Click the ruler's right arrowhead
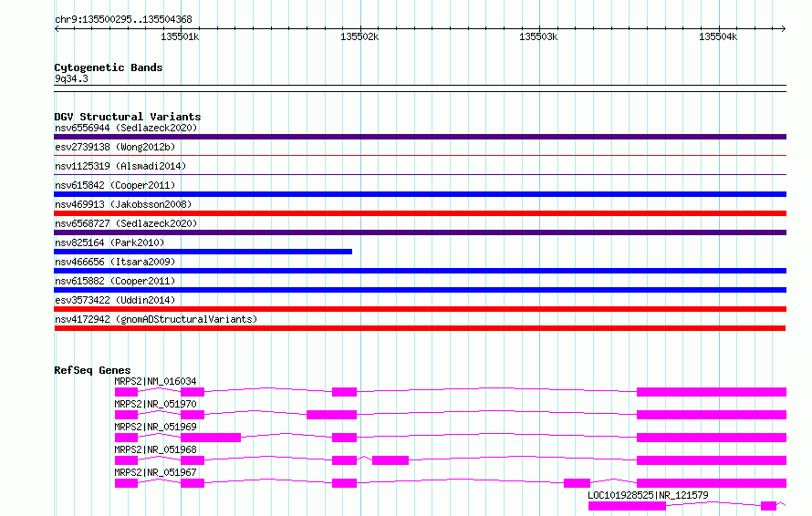Viewport: 812px width, 516px height. click(x=784, y=28)
